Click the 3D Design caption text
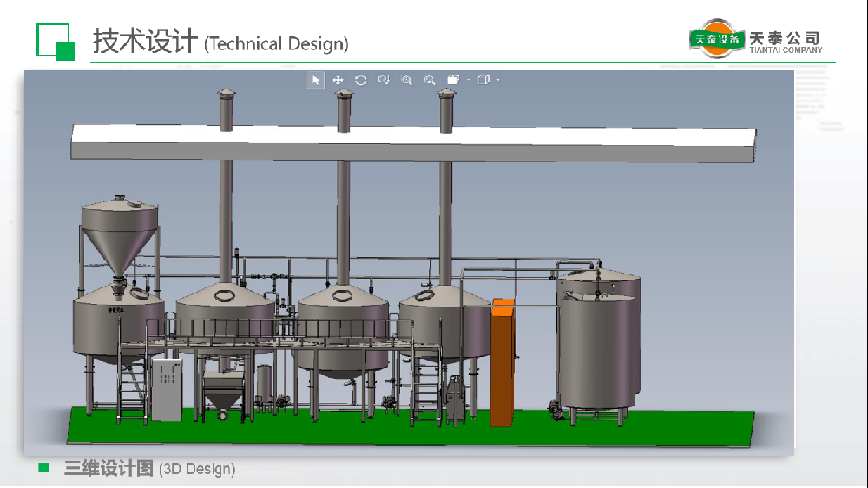Viewport: 868px width, 488px height. point(149,469)
